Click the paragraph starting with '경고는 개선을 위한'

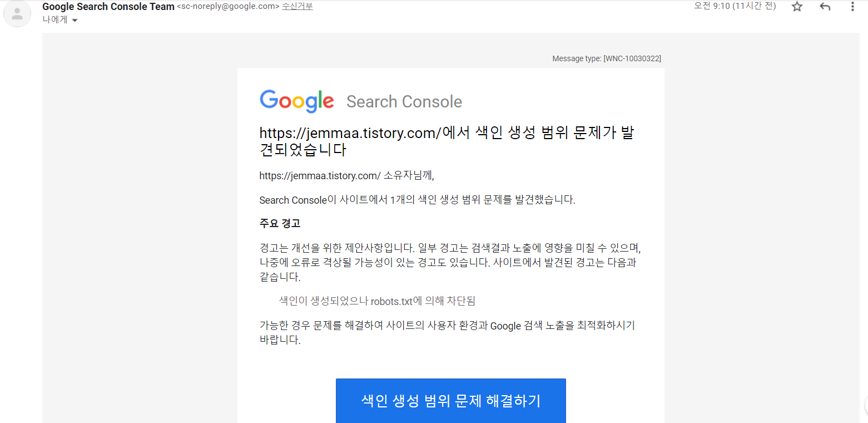tap(451, 262)
